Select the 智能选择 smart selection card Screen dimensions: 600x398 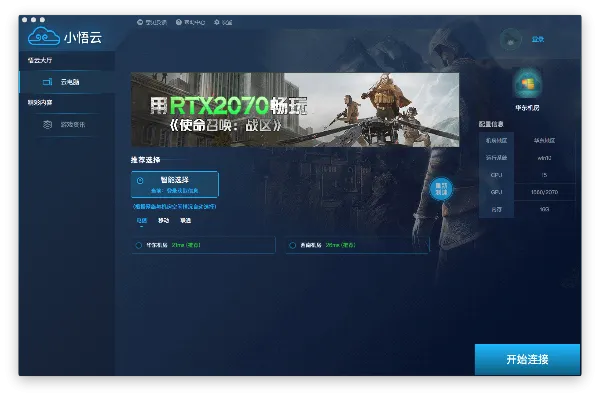point(175,184)
